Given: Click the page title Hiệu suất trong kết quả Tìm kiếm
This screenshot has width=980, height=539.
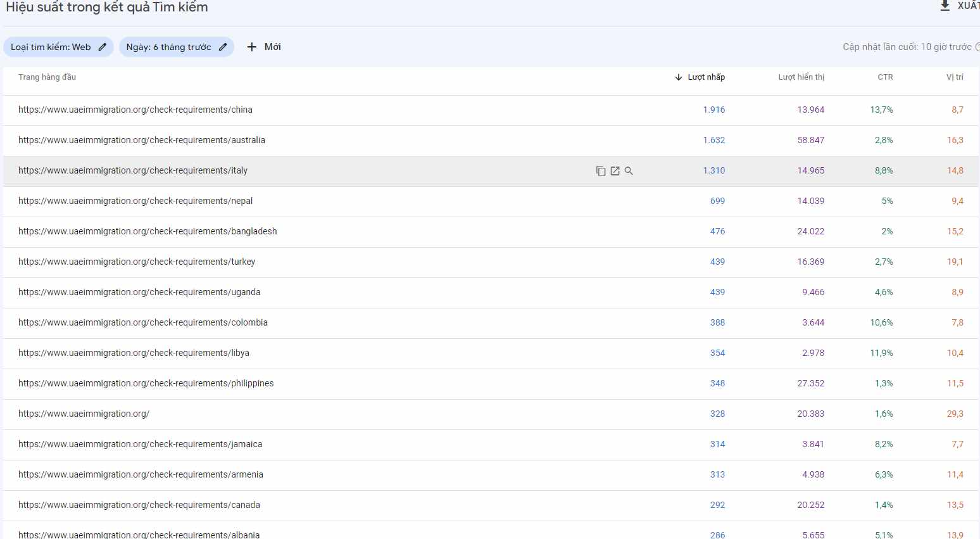Looking at the screenshot, I should tap(107, 7).
